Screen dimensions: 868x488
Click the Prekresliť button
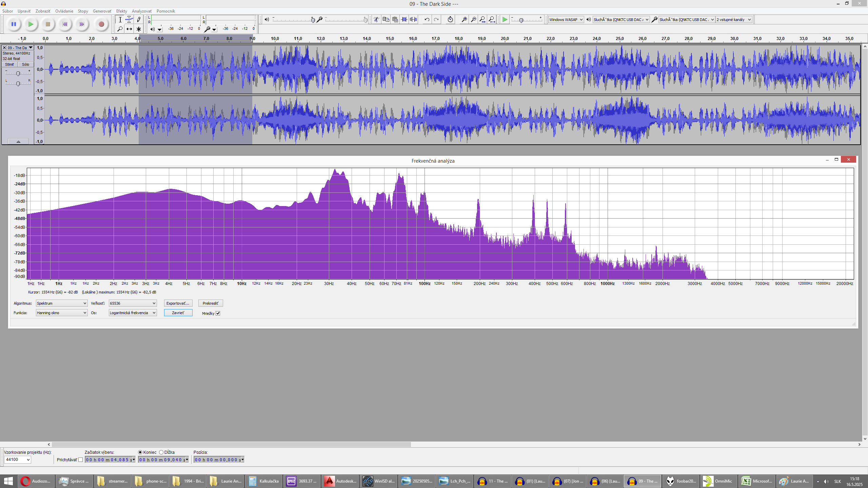[x=210, y=303]
